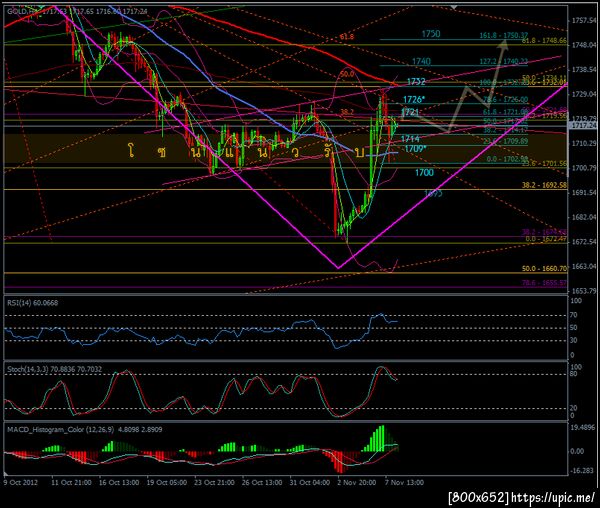This screenshot has width=600, height=508.
Task: Click price axis value 1700.79
Action: 584,168
